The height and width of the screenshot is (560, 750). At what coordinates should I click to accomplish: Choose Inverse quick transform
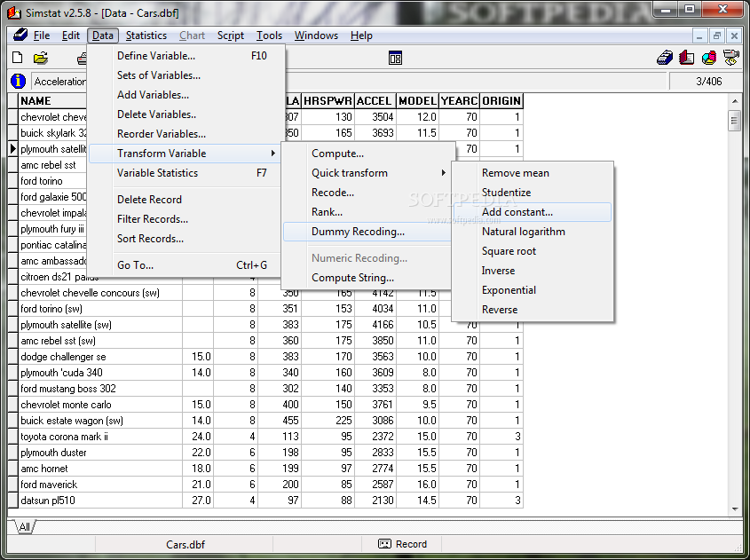coord(533,272)
